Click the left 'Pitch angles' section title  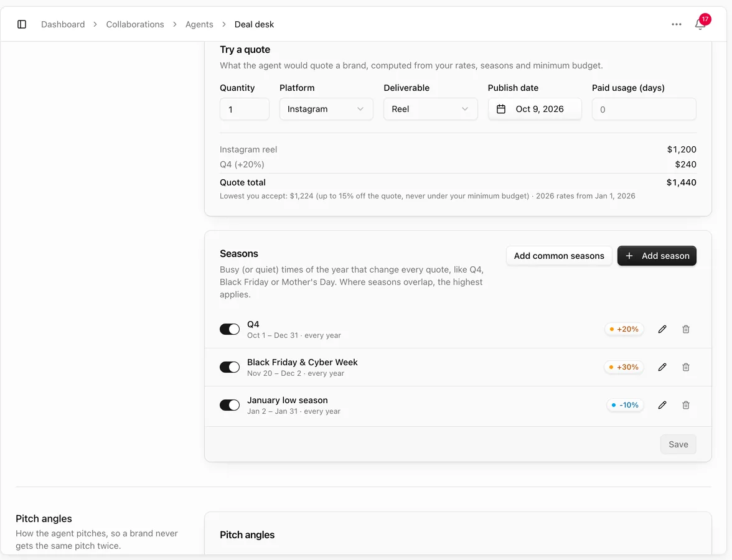pos(44,518)
